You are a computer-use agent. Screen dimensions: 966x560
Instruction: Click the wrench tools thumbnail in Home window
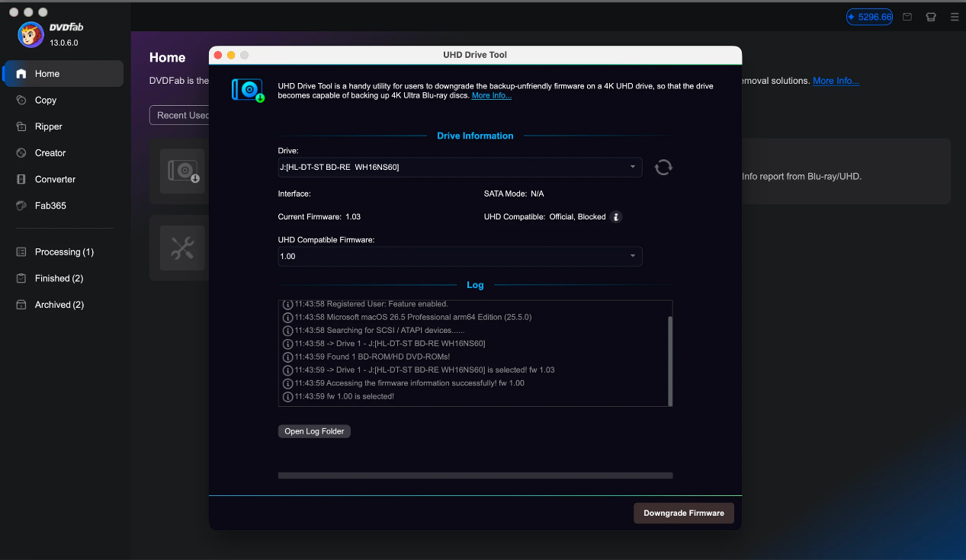[182, 248]
